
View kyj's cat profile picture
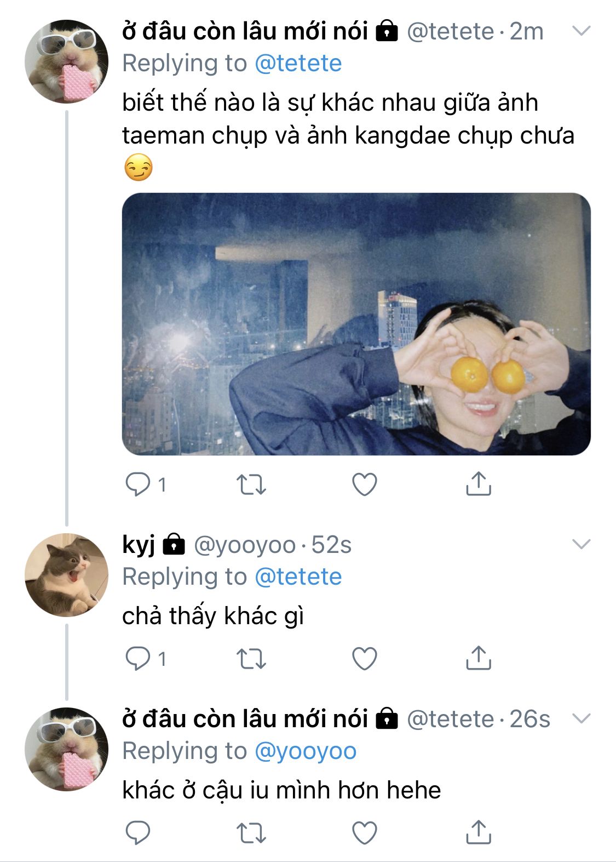tap(66, 575)
